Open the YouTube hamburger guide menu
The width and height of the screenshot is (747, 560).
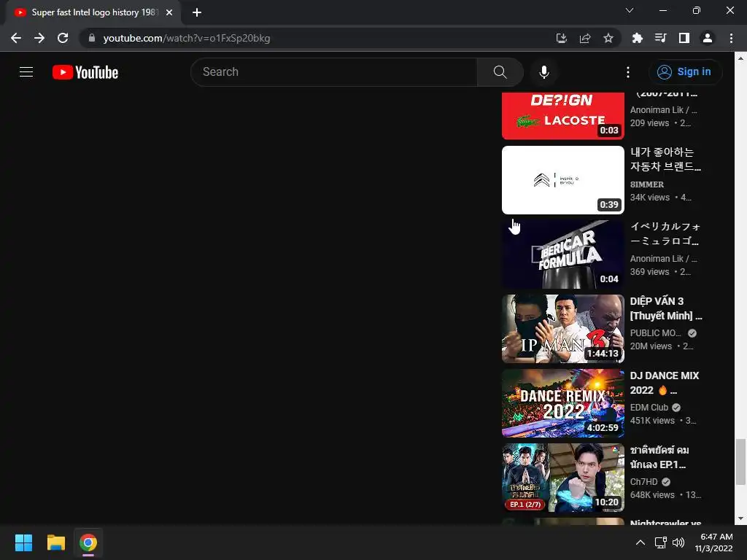point(26,72)
